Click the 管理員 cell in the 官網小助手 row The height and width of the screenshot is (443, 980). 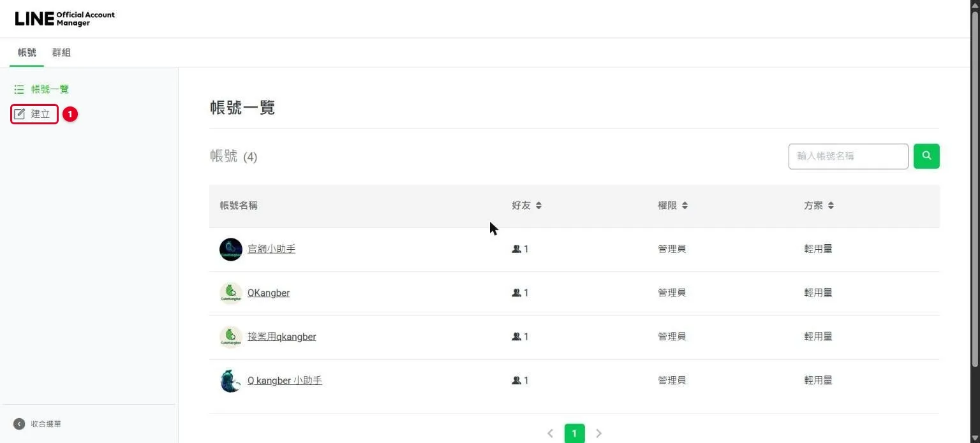672,249
